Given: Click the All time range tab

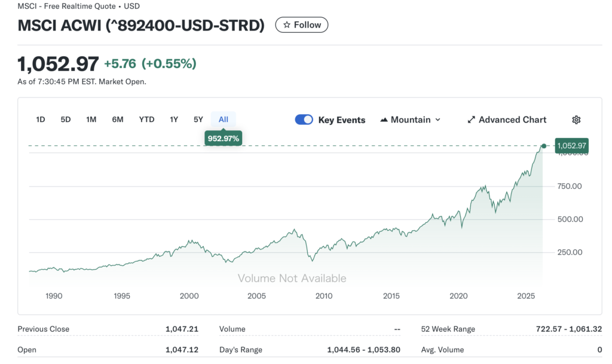Looking at the screenshot, I should [x=224, y=120].
